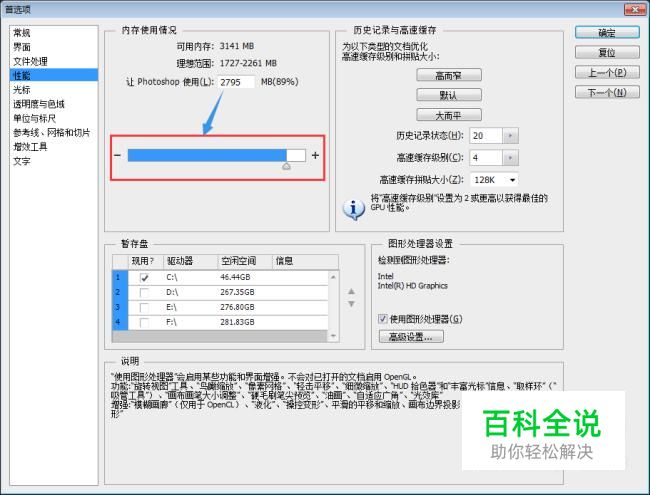Select scratch disk row number 3

[120, 307]
